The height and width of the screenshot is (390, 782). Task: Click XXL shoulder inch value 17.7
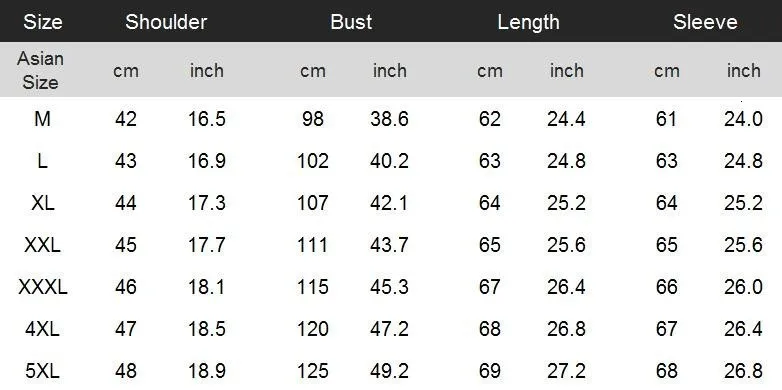coord(207,245)
